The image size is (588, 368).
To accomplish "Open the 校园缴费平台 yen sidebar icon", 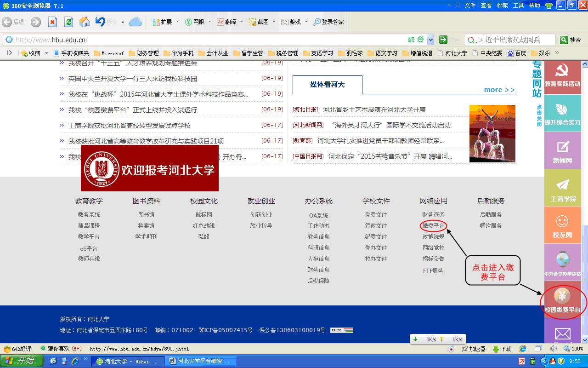I will 563,300.
